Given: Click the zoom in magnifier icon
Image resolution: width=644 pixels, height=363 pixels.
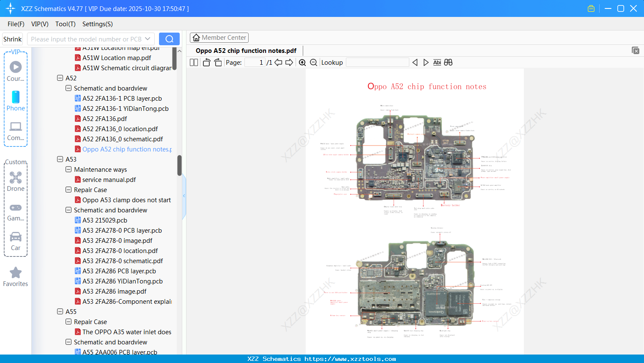Looking at the screenshot, I should tap(302, 63).
